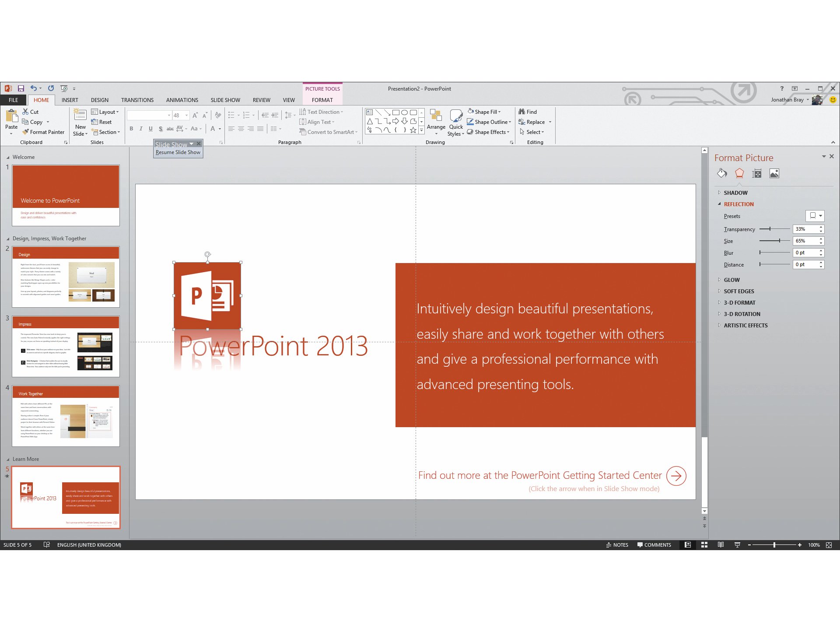The image size is (840, 632).
Task: Toggle bold formatting
Action: (131, 129)
